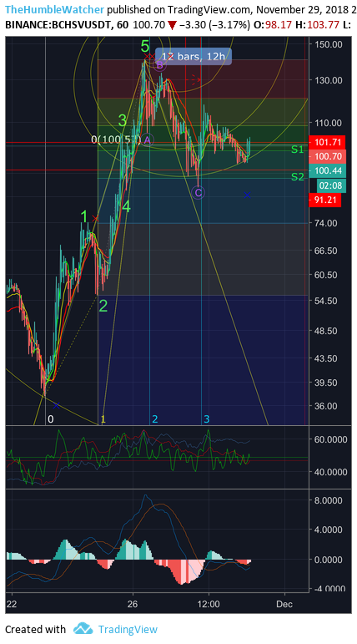Open TheHumbleWatcher author name link
The image size is (357, 644).
[x=54, y=9]
